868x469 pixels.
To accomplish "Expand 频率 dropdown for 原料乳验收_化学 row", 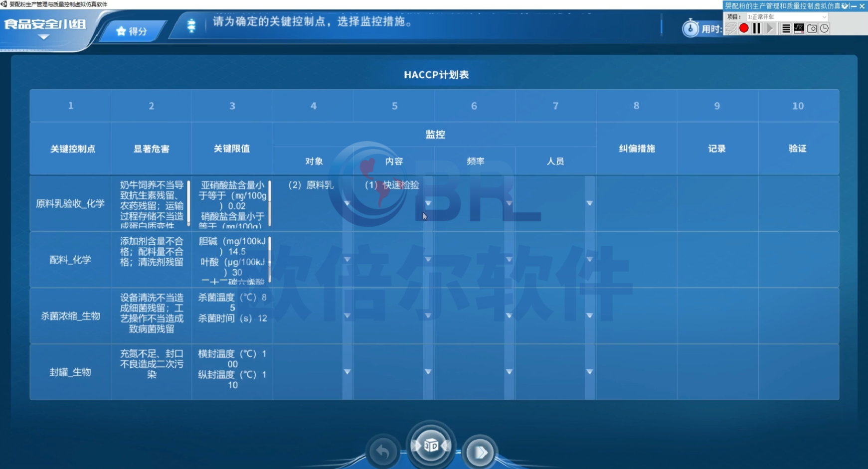I will [509, 203].
